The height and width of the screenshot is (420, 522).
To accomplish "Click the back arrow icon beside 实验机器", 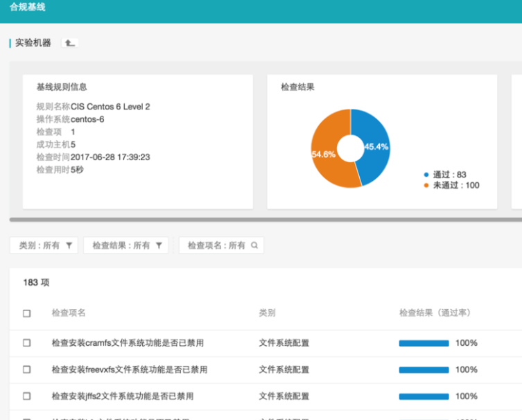I will 69,43.
